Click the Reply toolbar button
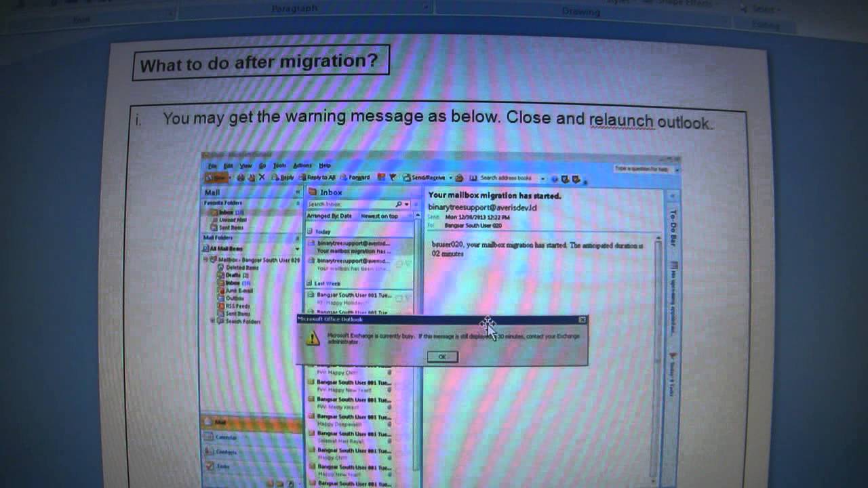868x488 pixels. (x=283, y=178)
